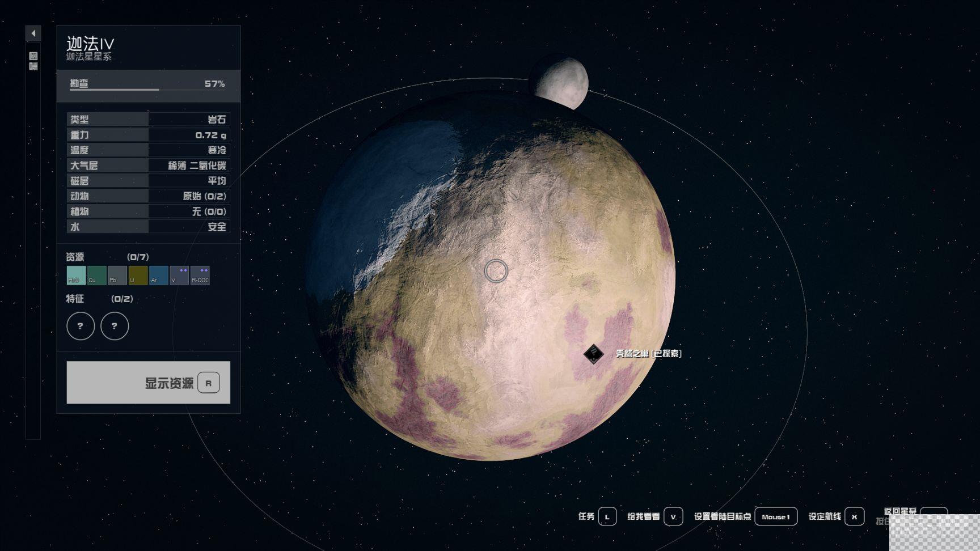This screenshot has width=980, height=551.
Task: Select the Ar argon resource tile
Action: [x=159, y=275]
